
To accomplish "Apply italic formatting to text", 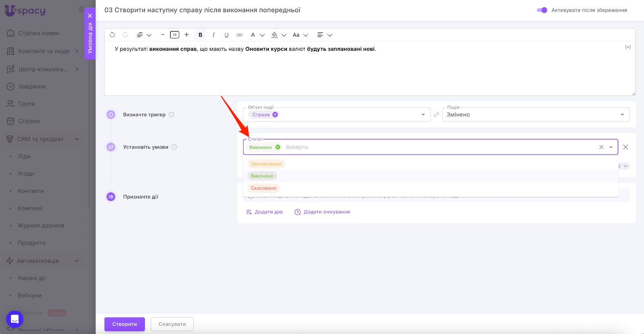I will pyautogui.click(x=213, y=35).
